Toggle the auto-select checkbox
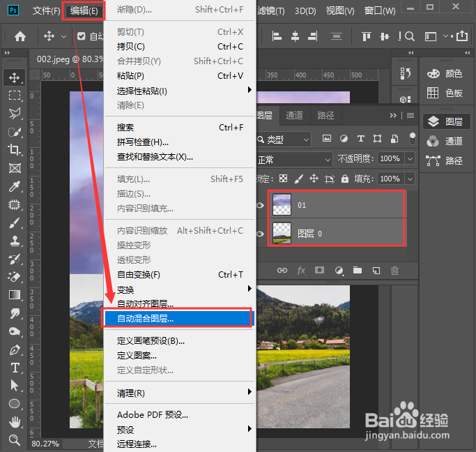The height and width of the screenshot is (452, 476). tap(81, 36)
